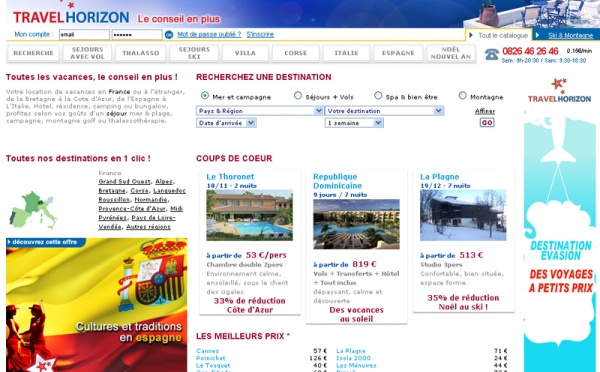Image resolution: width=600 pixels, height=372 pixels.
Task: Click the GO search button
Action: point(487,122)
